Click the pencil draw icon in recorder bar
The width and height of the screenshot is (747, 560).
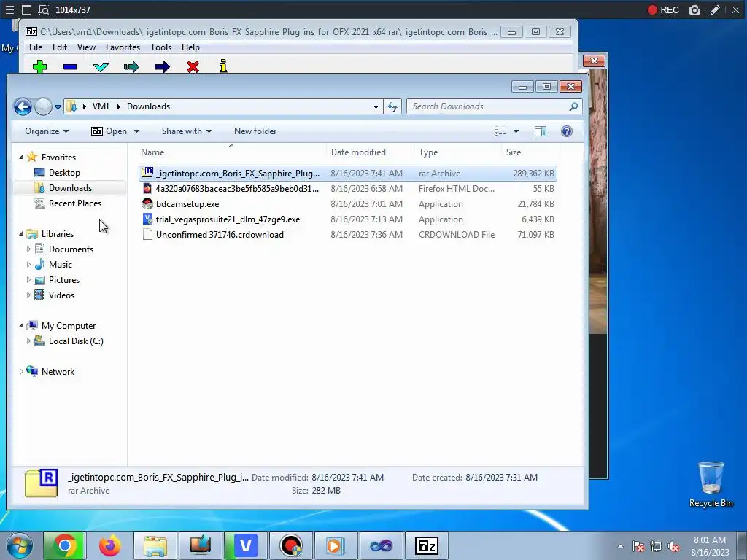715,10
